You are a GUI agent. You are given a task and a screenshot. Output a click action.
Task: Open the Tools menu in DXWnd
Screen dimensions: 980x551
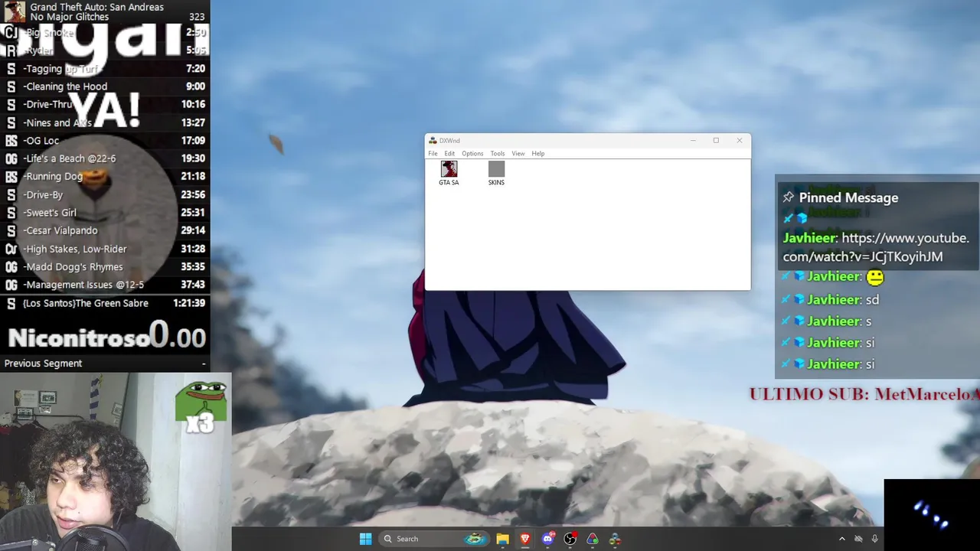click(x=498, y=154)
